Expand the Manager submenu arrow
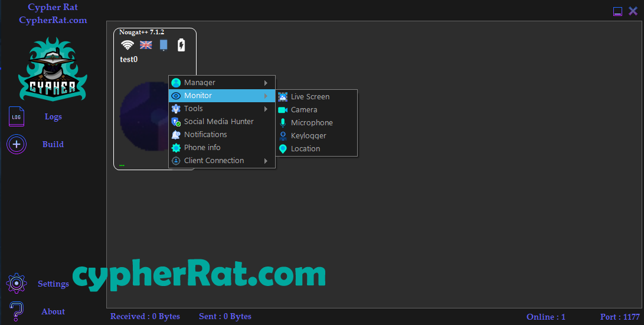 (x=266, y=83)
